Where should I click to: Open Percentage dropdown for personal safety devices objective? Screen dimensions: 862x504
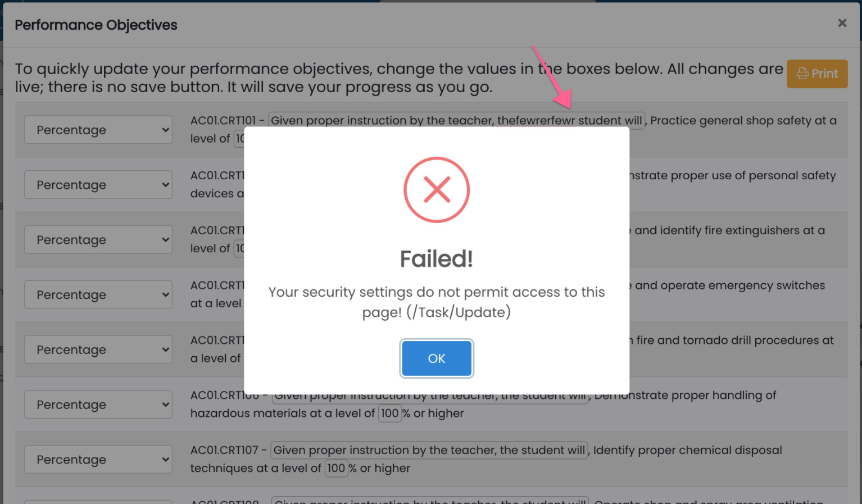click(98, 185)
